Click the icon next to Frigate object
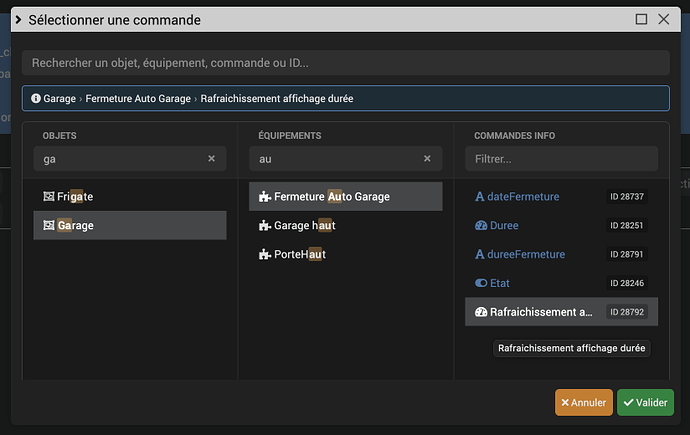 (49, 196)
